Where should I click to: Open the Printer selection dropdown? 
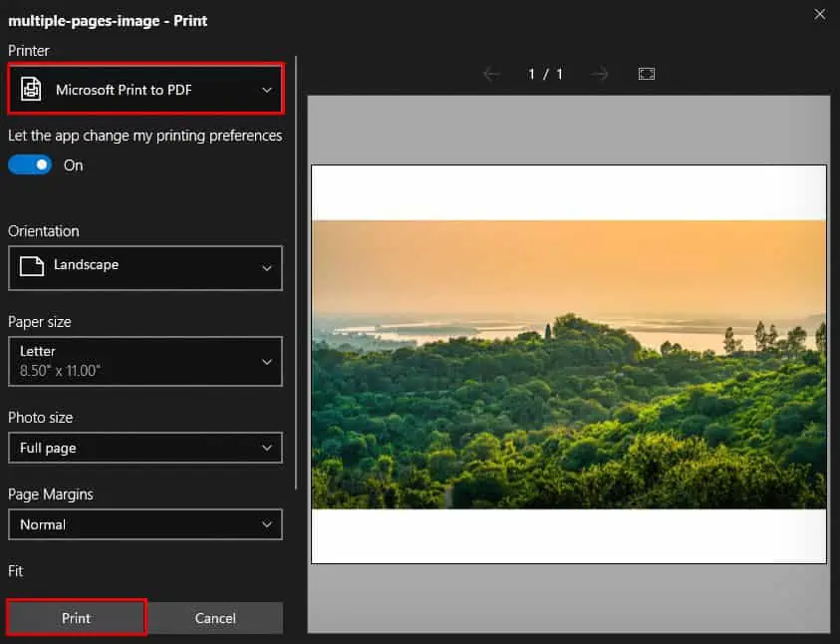[145, 89]
